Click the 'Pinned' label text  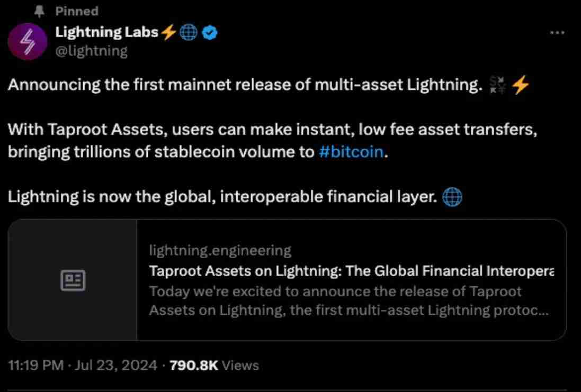77,11
